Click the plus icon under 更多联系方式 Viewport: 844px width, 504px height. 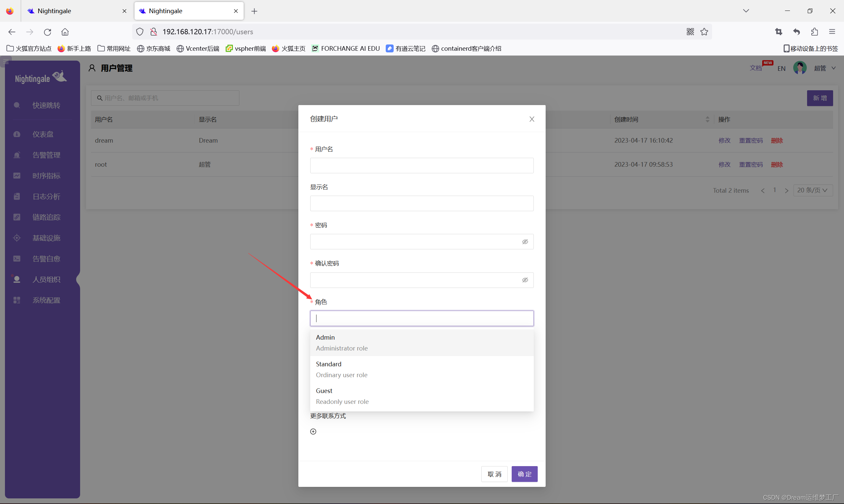tap(313, 431)
